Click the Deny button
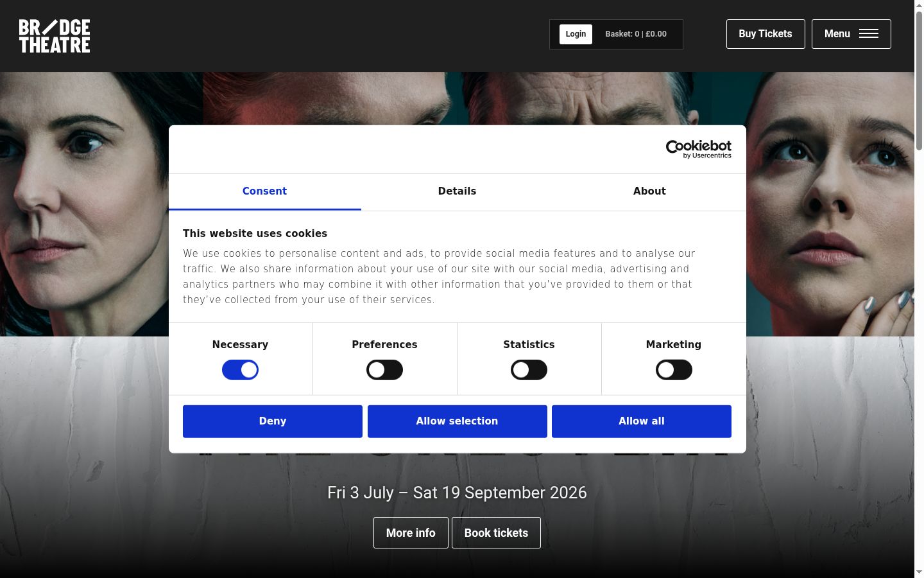 click(x=273, y=421)
